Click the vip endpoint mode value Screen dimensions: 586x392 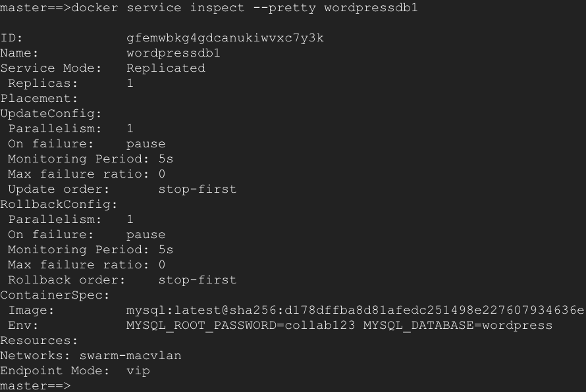[138, 371]
